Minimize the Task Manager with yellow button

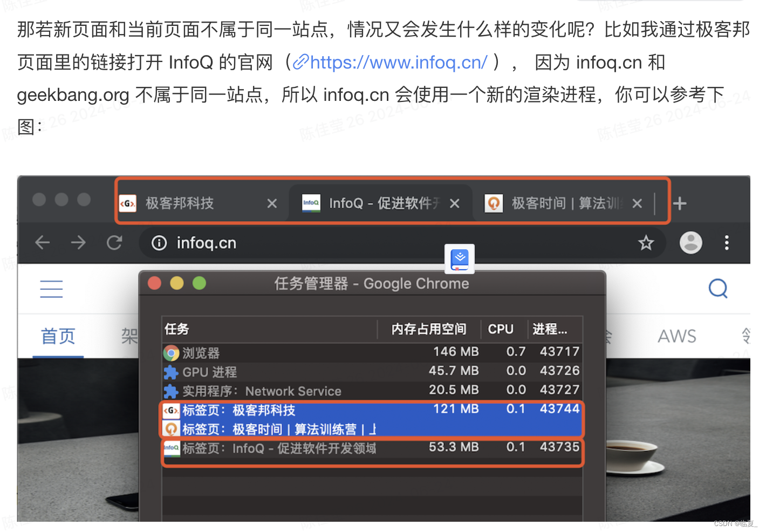(x=177, y=283)
